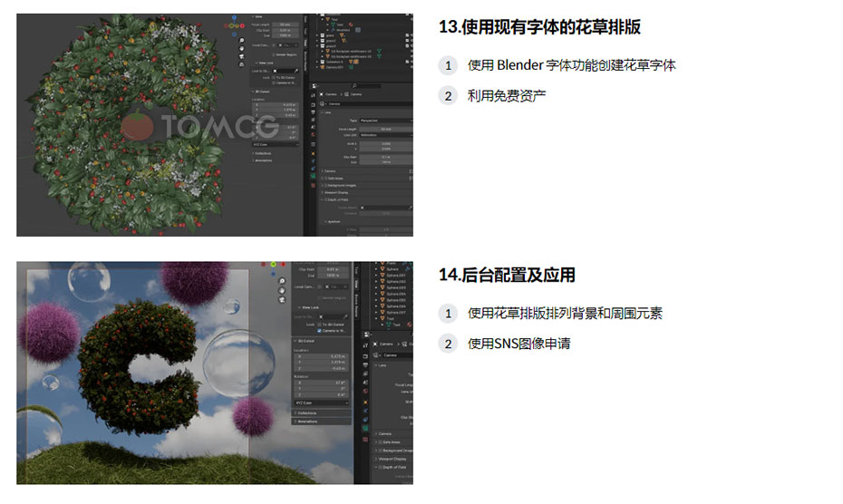
Task: Open Tool properties tab in bottom Blender screenshot
Action: coord(365,345)
